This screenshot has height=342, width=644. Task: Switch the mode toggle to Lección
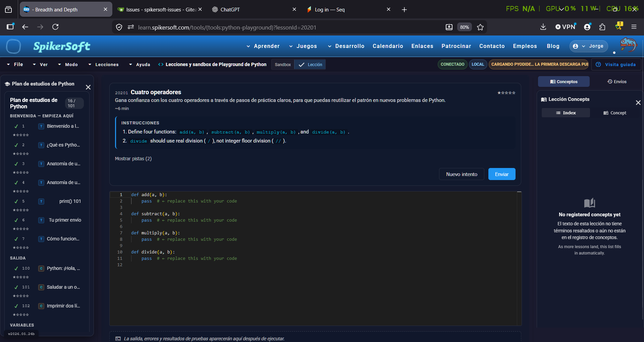coord(310,64)
